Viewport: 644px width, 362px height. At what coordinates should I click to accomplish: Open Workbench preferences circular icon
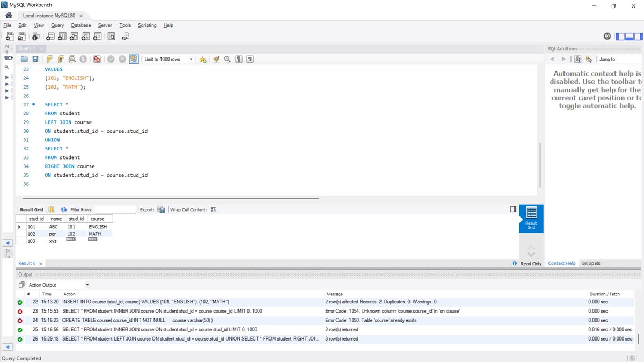pyautogui.click(x=607, y=37)
